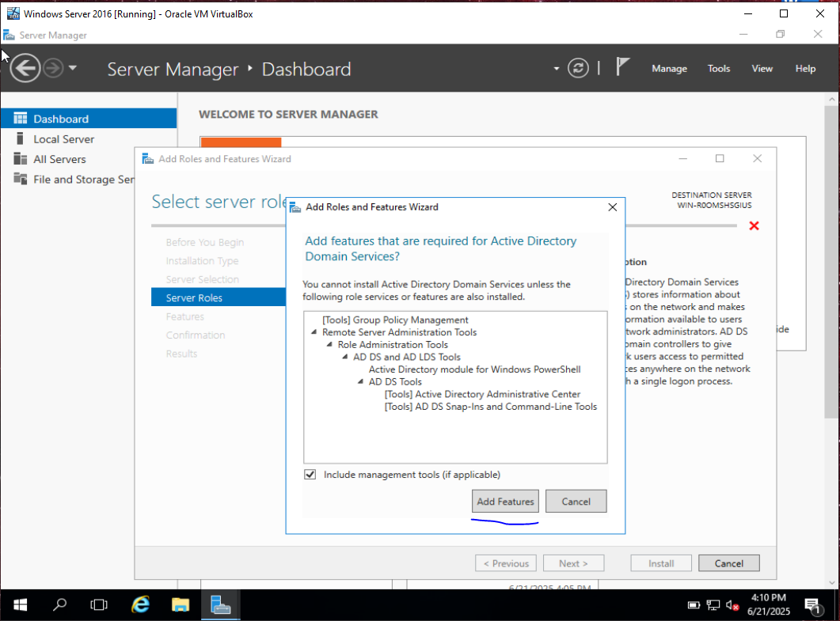Click the Server Manager back arrow
This screenshot has height=621, width=840.
click(25, 68)
